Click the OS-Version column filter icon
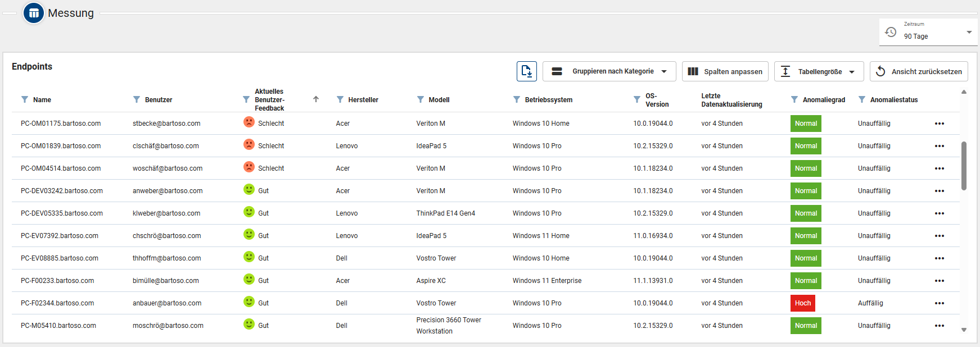Image resolution: width=980 pixels, height=347 pixels. click(637, 99)
